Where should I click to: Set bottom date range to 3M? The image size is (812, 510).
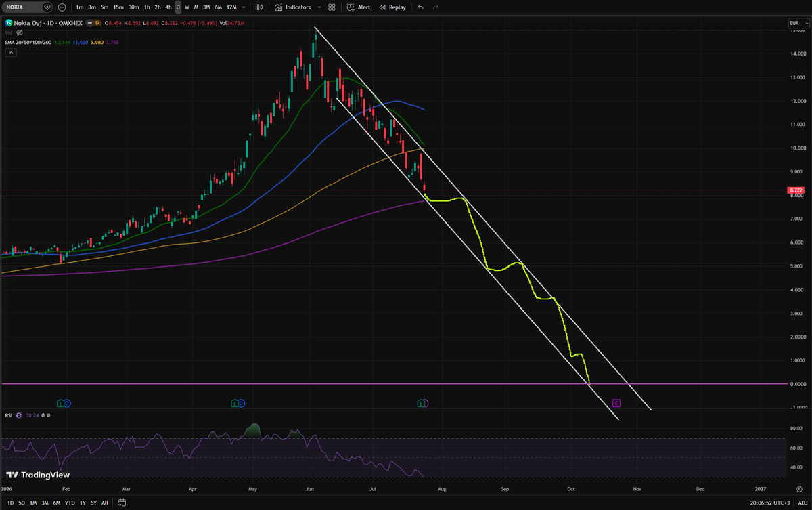tap(45, 503)
